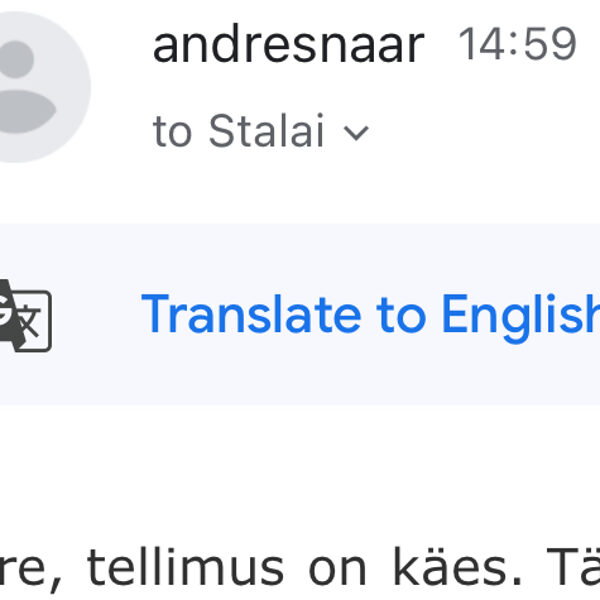
Task: Click the Translate to English link
Action: pyautogui.click(x=370, y=314)
